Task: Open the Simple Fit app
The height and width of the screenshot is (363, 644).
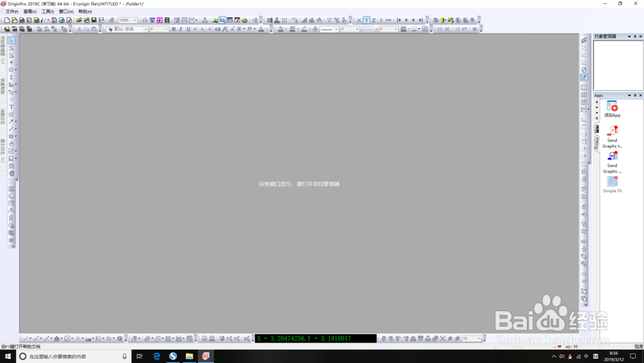Action: (612, 184)
